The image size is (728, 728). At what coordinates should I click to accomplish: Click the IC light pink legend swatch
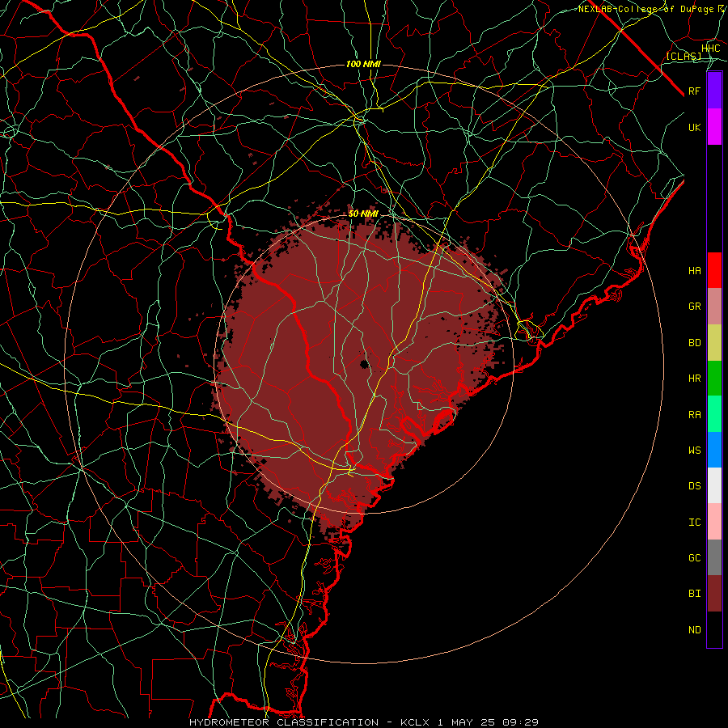(x=714, y=522)
